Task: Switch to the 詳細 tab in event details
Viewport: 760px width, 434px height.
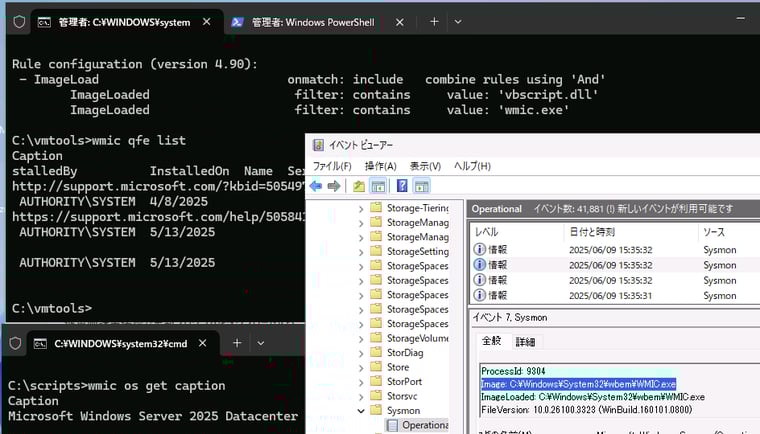Action: pos(525,342)
